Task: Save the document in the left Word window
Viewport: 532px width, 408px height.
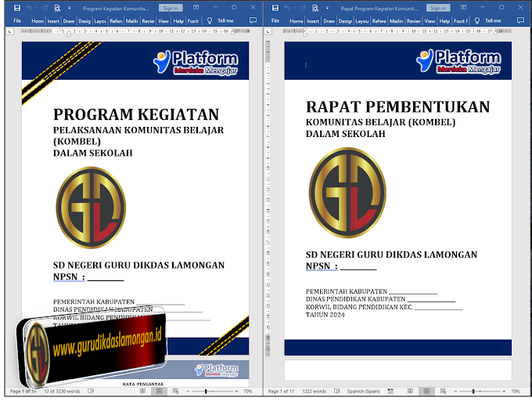Action: point(17,8)
